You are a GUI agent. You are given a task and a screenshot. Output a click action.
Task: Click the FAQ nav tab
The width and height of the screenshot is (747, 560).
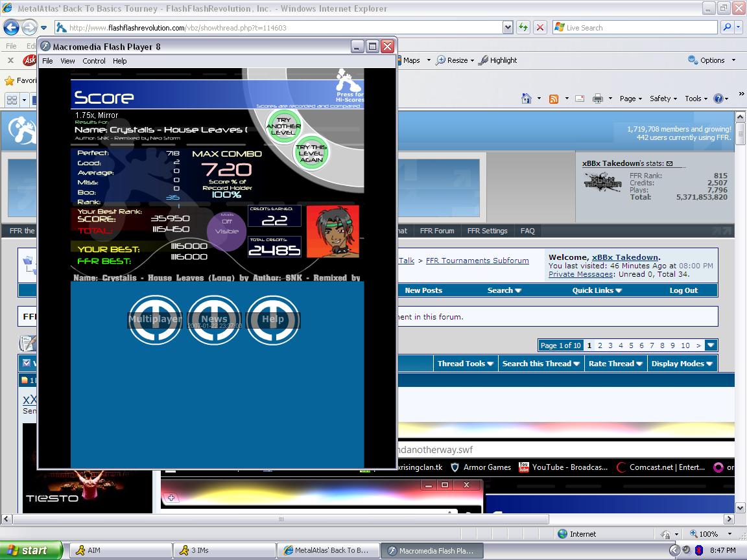pos(527,231)
